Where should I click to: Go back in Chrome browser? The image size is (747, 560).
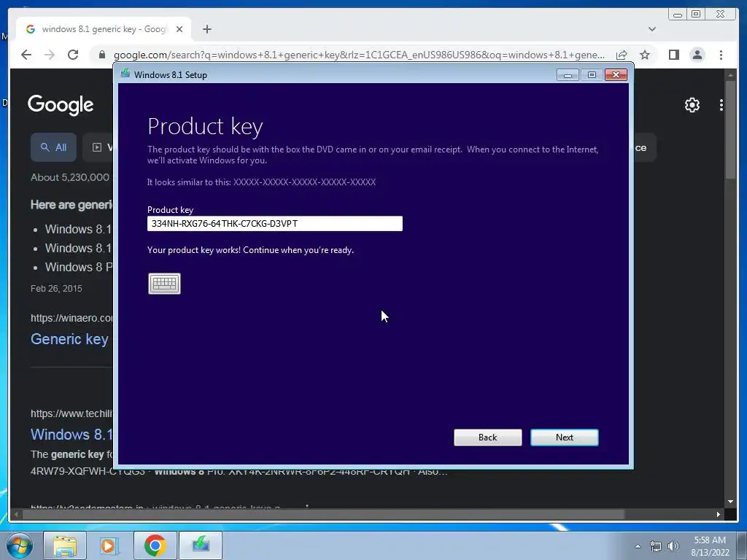point(26,55)
